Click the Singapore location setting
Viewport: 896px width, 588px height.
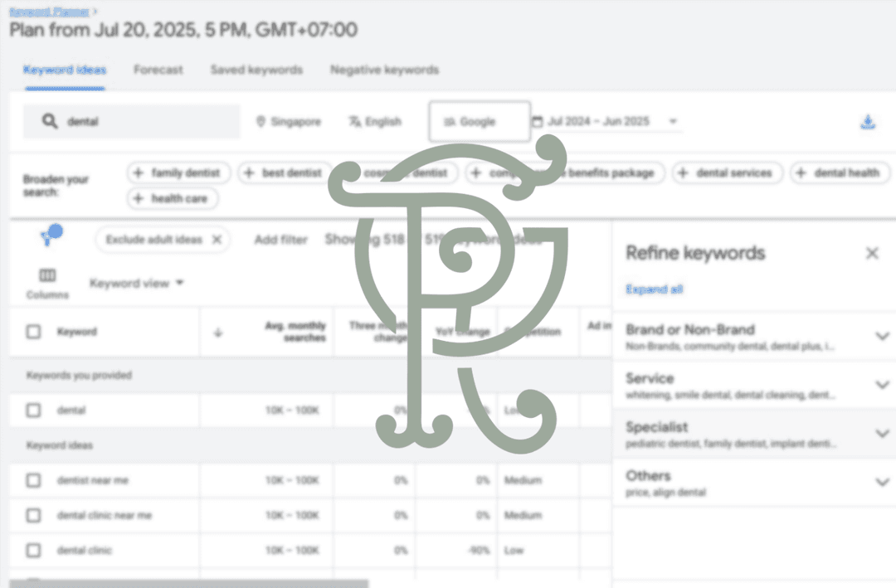pyautogui.click(x=289, y=122)
